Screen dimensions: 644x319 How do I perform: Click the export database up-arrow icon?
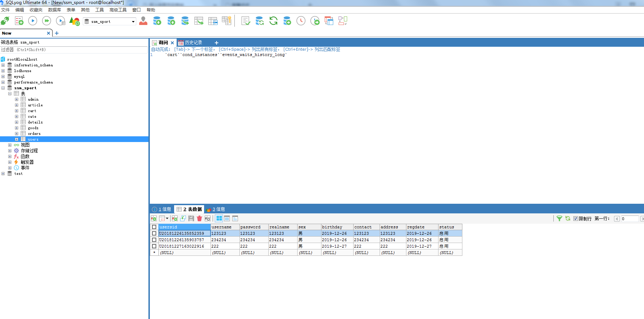pos(171,21)
